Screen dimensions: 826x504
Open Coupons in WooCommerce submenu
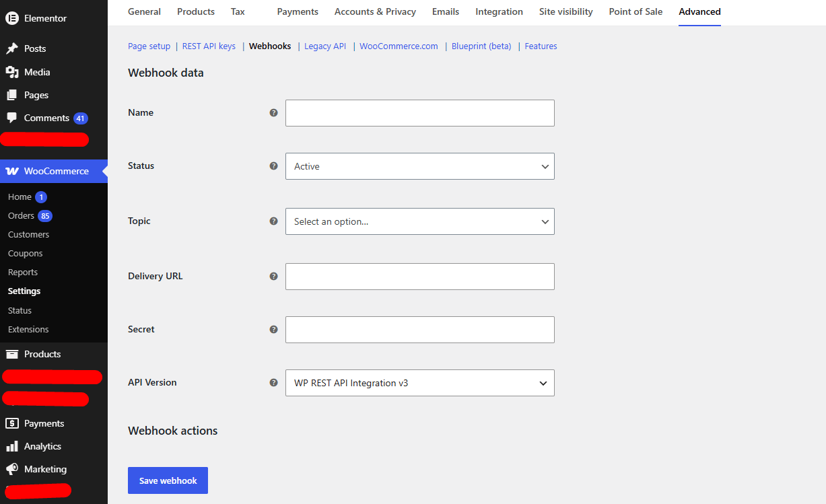pyautogui.click(x=25, y=254)
